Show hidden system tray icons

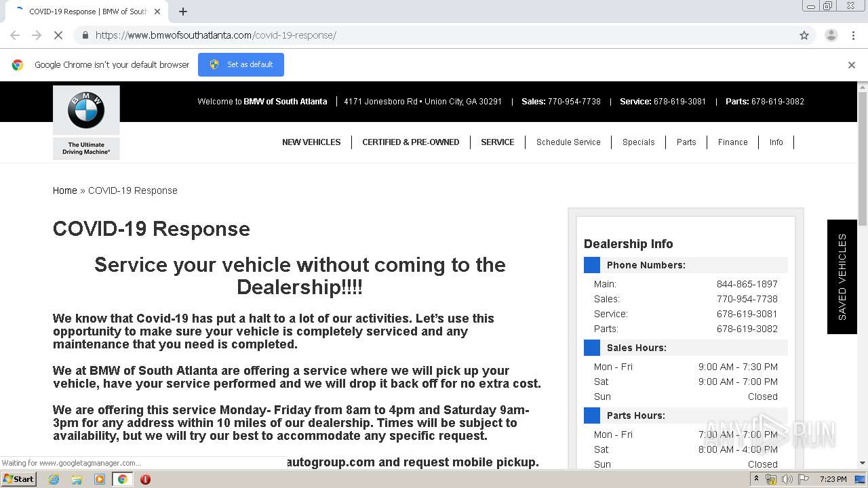[756, 479]
